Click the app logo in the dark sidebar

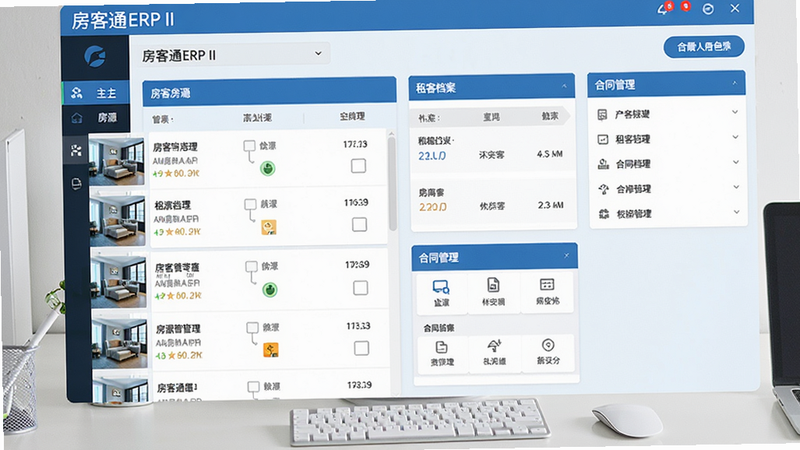click(x=95, y=56)
